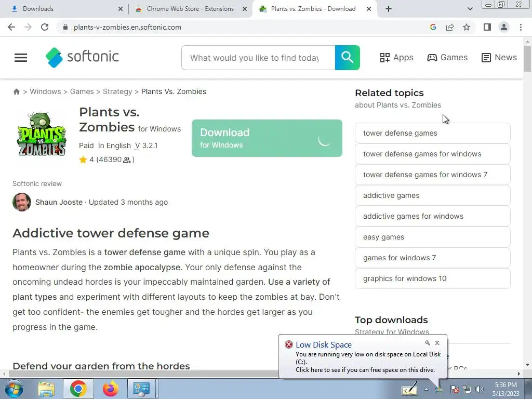Click the Google icon in address bar
The image size is (532, 399).
pos(433,27)
